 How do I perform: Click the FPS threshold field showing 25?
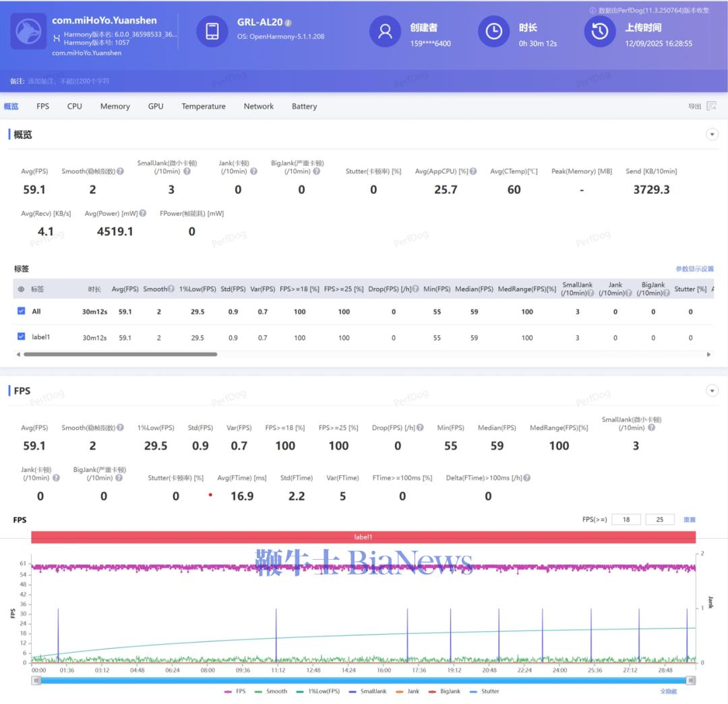tap(660, 520)
